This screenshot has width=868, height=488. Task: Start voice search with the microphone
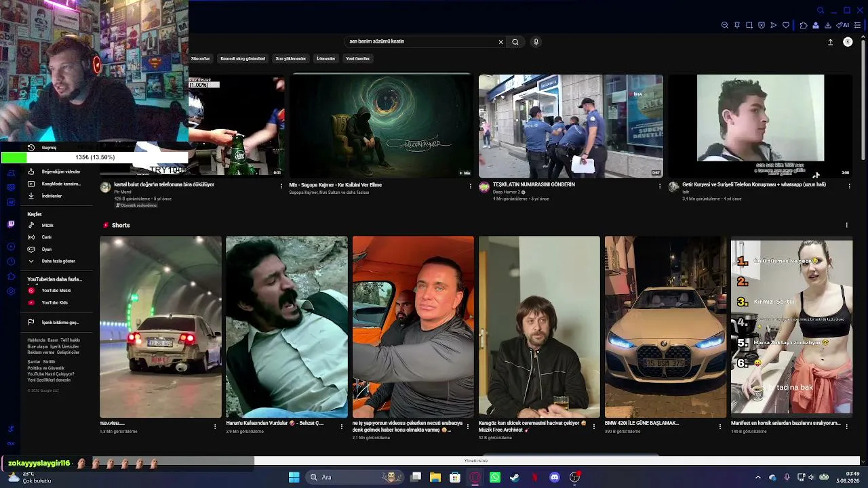(x=536, y=42)
